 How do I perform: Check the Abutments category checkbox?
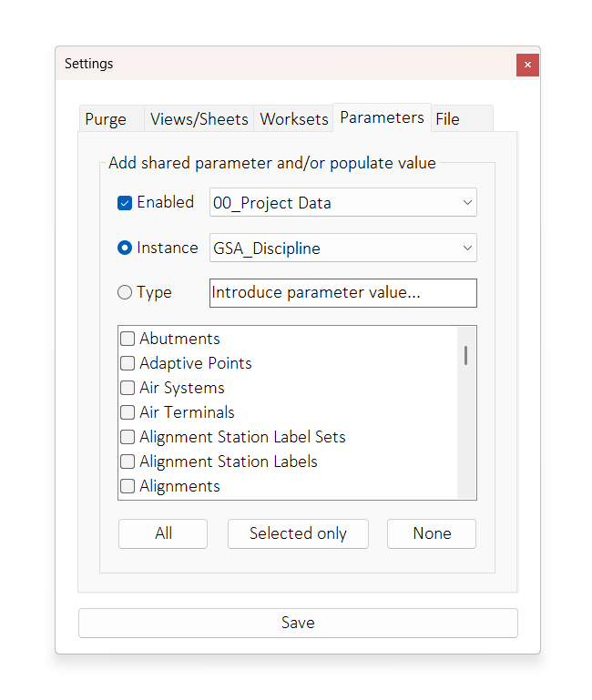pos(128,339)
